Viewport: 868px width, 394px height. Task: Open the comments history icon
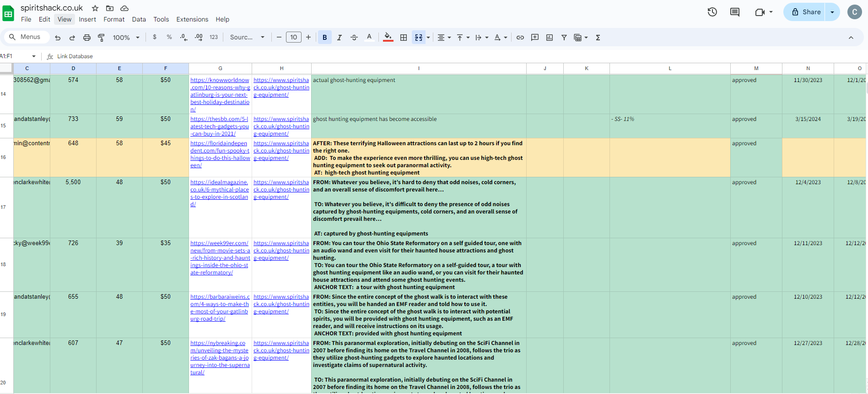pyautogui.click(x=735, y=12)
